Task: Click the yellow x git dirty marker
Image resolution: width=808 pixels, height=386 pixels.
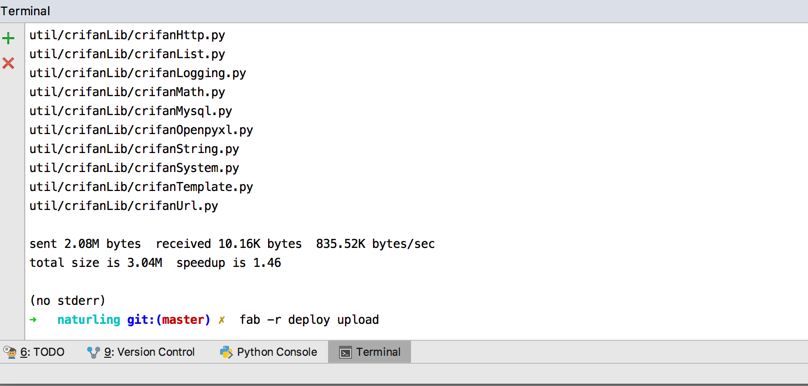Action: pos(222,320)
